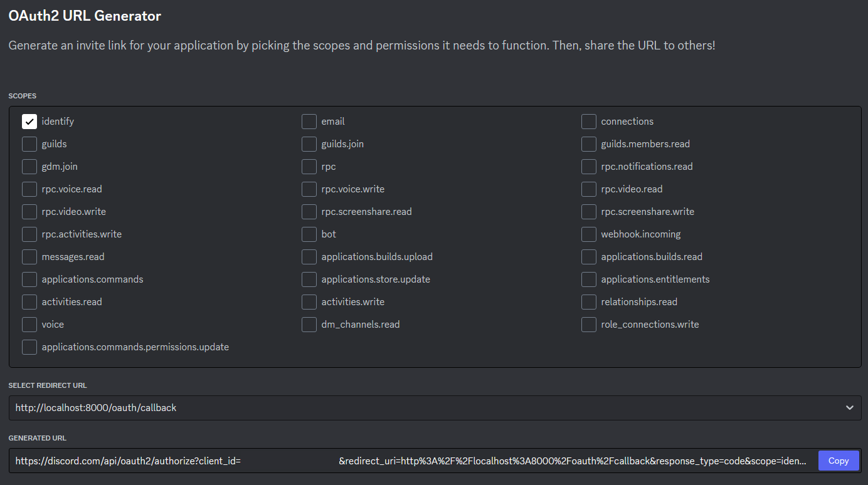The height and width of the screenshot is (485, 868).
Task: Enable applications.commands.permissions.update scope
Action: 29,347
